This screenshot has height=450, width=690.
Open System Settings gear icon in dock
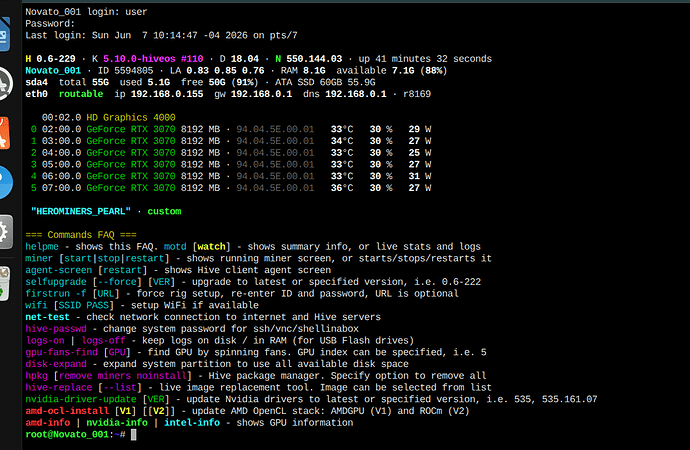click(x=6, y=232)
